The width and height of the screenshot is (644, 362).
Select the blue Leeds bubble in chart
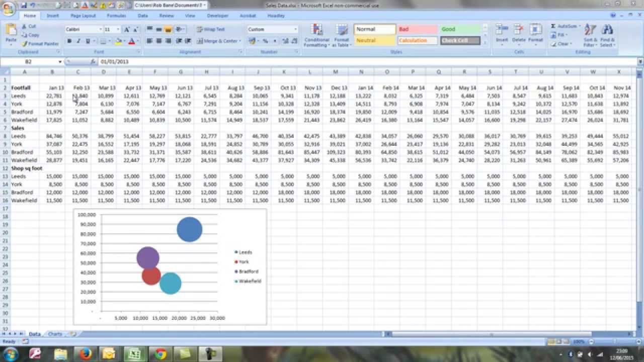190,229
